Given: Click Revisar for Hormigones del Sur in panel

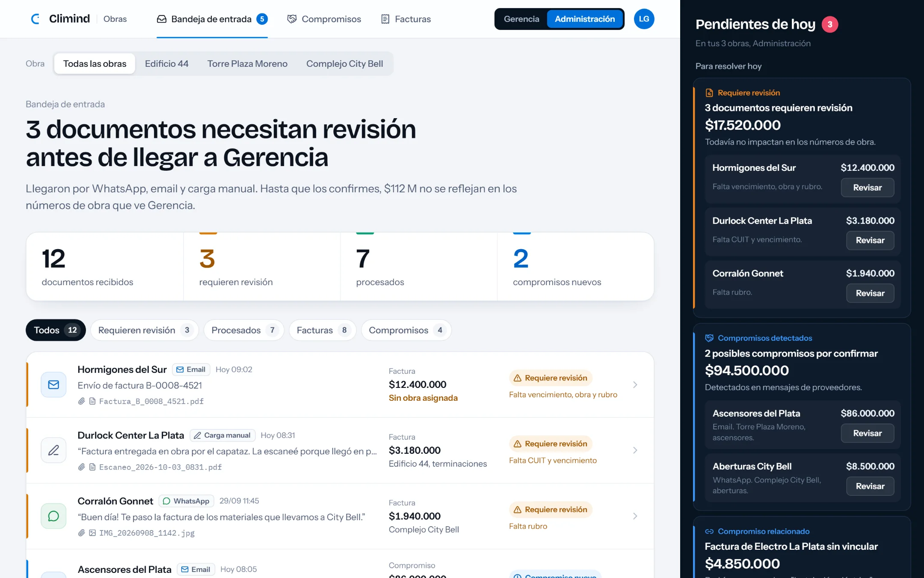Looking at the screenshot, I should click(x=867, y=188).
